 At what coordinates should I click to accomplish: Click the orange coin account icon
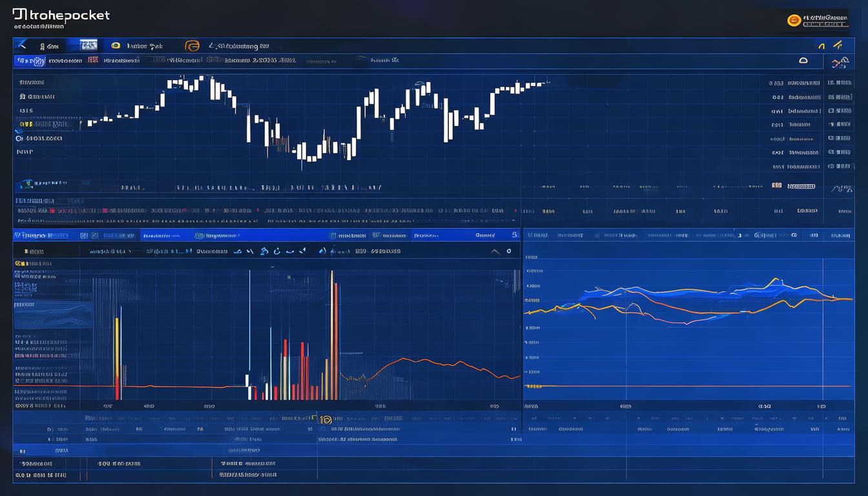794,21
